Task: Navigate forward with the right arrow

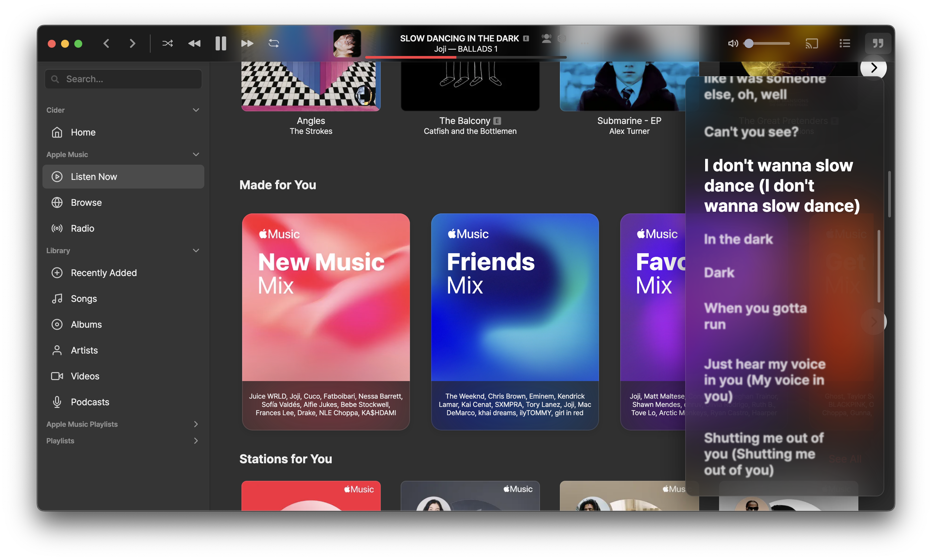Action: 132,43
